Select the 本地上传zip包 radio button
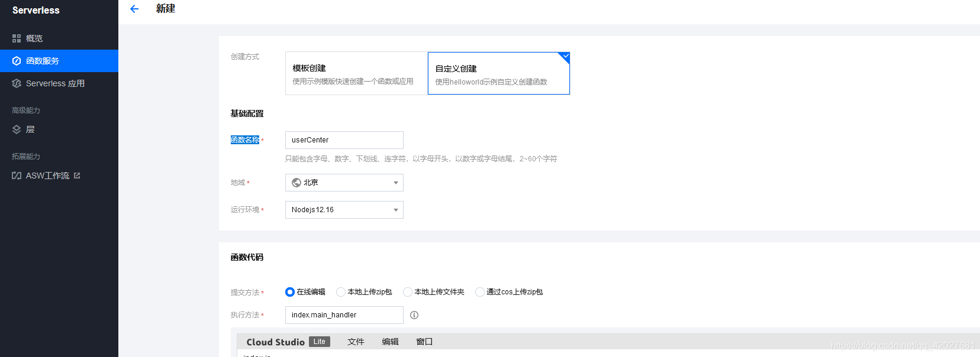 pos(341,292)
